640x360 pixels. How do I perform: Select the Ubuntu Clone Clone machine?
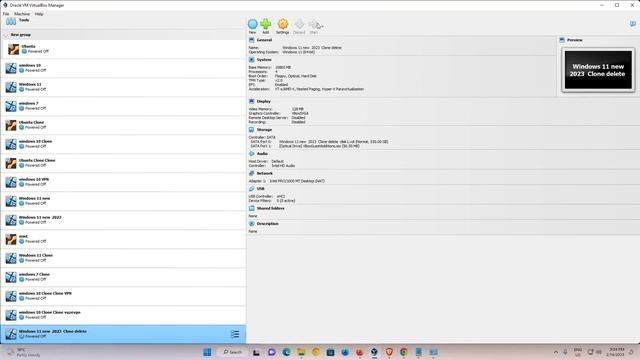coord(123,163)
